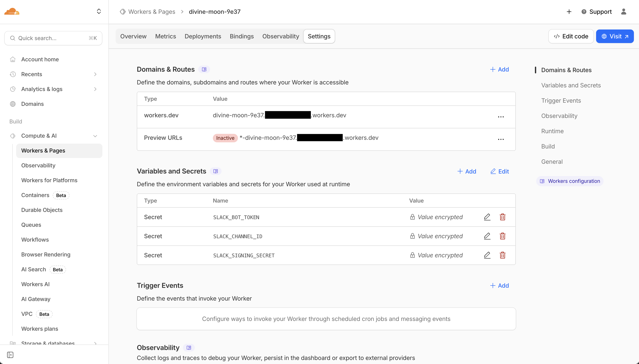This screenshot has width=639, height=364.
Task: Delete the SLACK_CHANNEL_ID secret
Action: [x=503, y=236]
